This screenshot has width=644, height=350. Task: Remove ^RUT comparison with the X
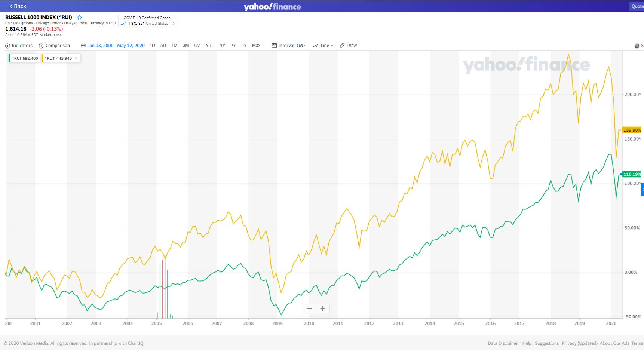[x=76, y=58]
